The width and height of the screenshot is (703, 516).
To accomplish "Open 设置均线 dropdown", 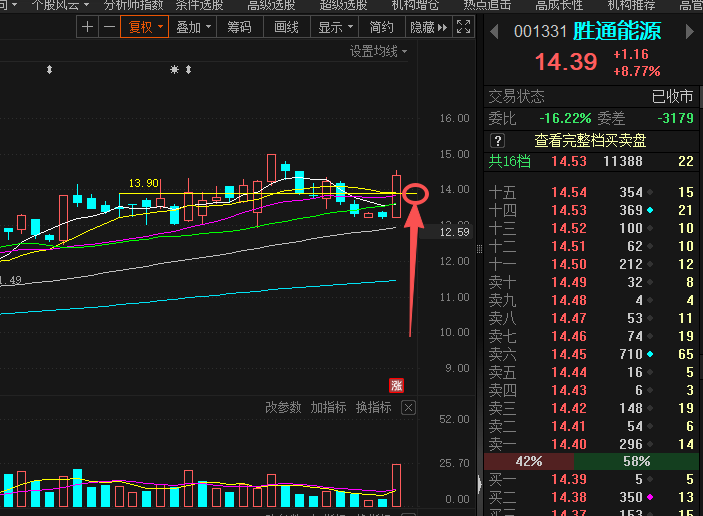I will coord(378,51).
